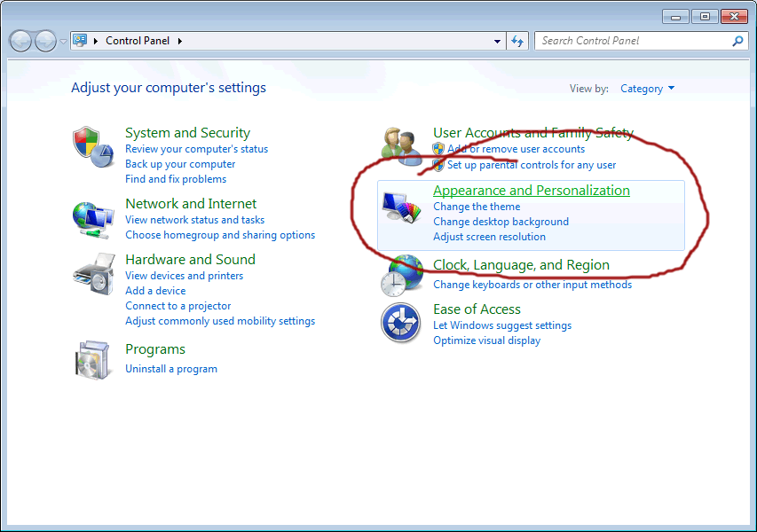
Task: Click Let Windows suggest settings
Action: [502, 325]
